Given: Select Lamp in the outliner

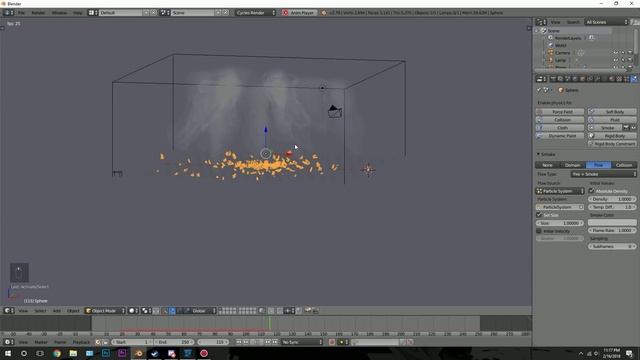Looking at the screenshot, I should [560, 60].
